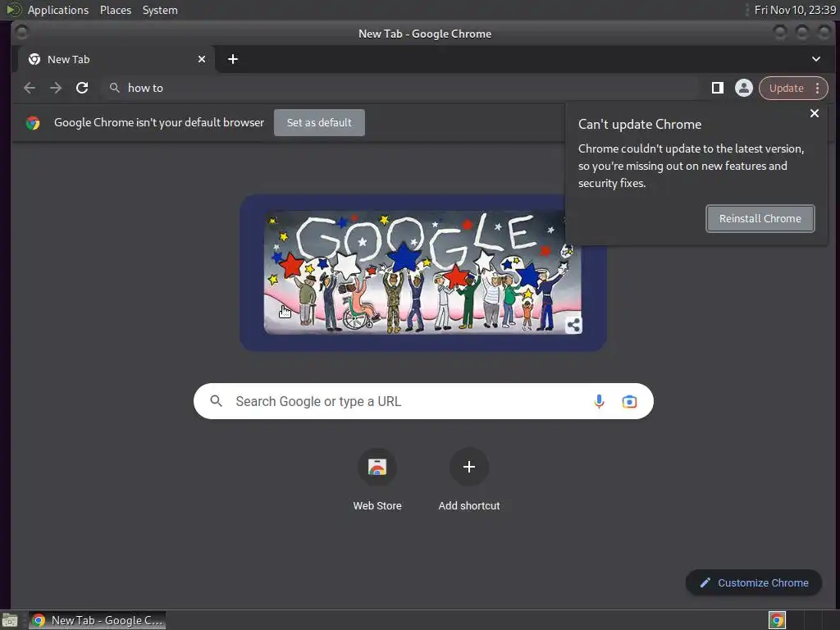Dismiss the Can't update Chrome popup
Screen dimensions: 840x630
tap(815, 113)
